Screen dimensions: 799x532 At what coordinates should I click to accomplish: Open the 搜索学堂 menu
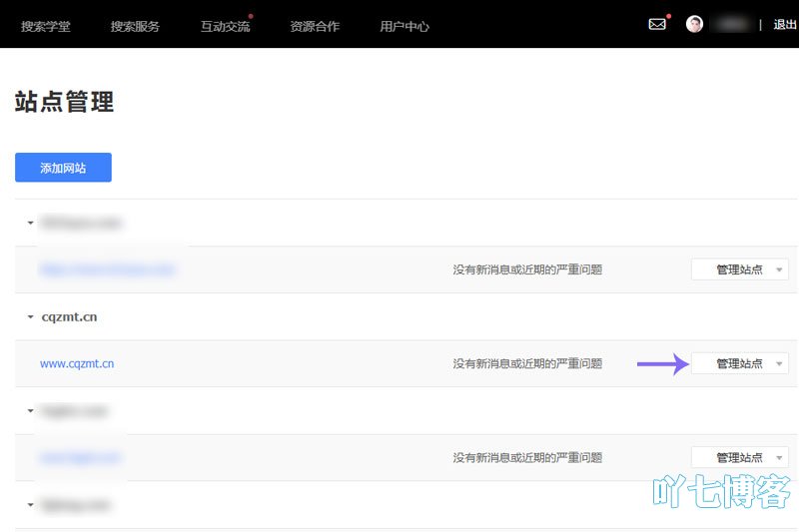click(x=45, y=27)
